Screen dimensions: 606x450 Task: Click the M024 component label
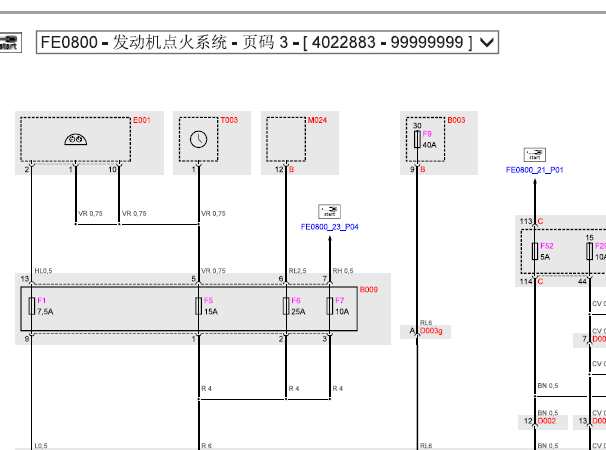(x=317, y=120)
